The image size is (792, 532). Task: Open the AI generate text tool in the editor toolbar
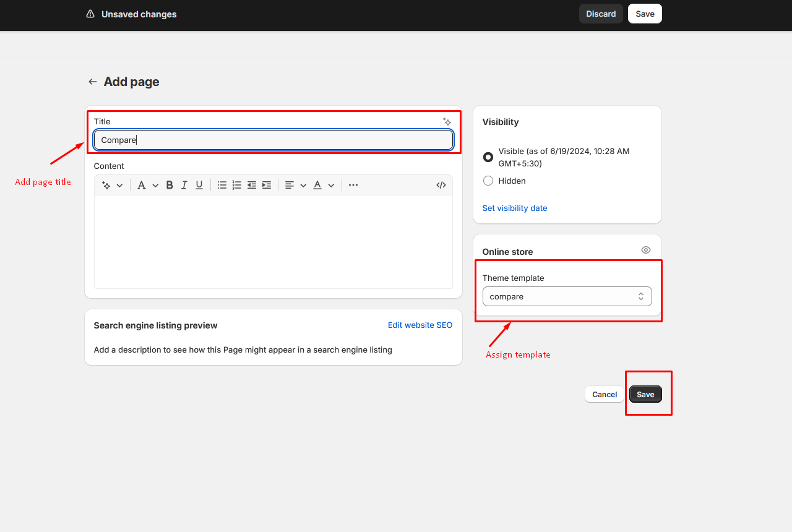point(106,185)
